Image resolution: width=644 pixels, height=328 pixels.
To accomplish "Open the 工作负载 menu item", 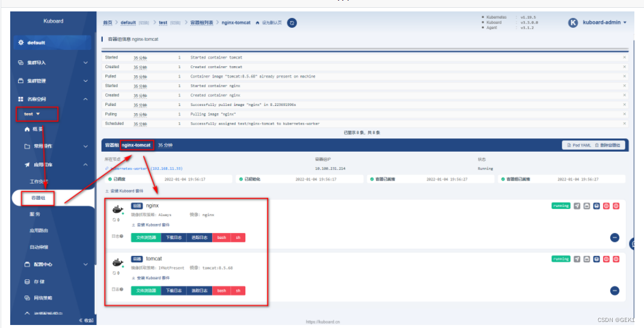I will click(39, 181).
